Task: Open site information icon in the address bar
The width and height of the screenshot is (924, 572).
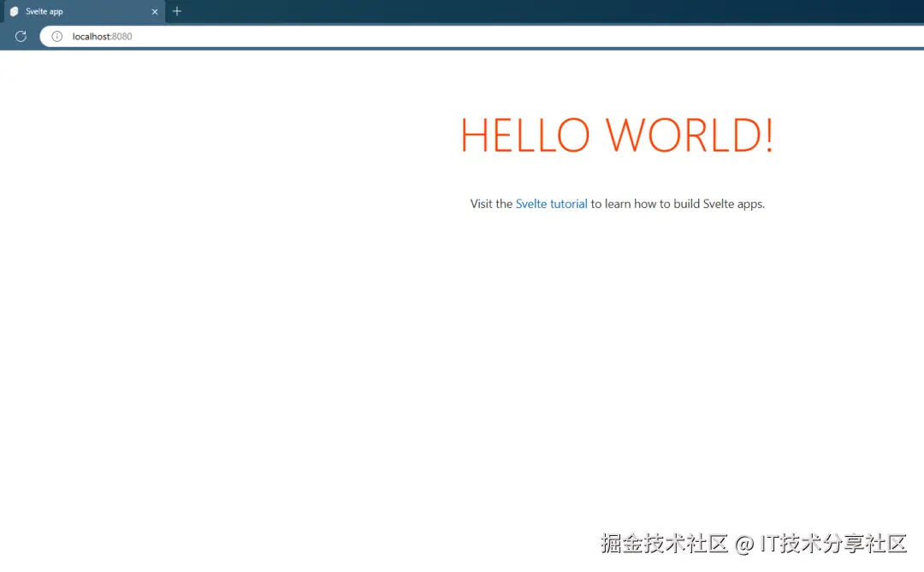Action: [x=56, y=36]
